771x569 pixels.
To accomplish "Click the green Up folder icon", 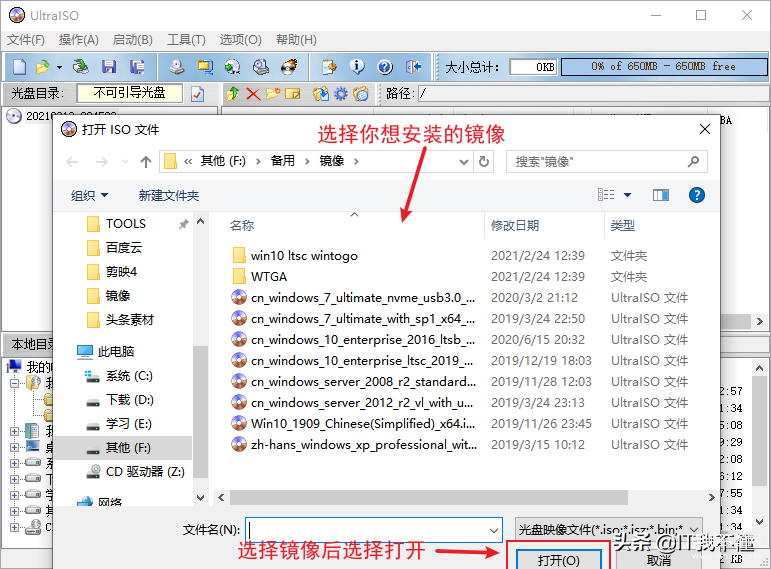I will (x=233, y=93).
